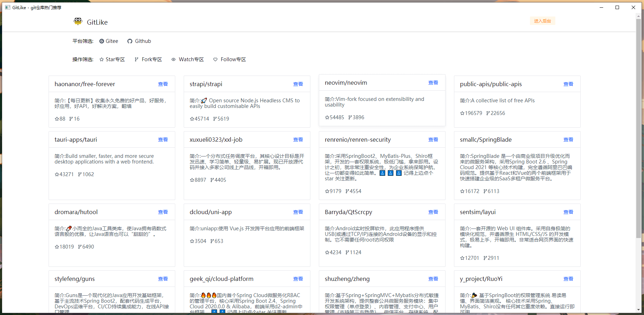The image size is (644, 315).
Task: Click fork icon on dcloud/uni-app card
Action: [x=212, y=241]
